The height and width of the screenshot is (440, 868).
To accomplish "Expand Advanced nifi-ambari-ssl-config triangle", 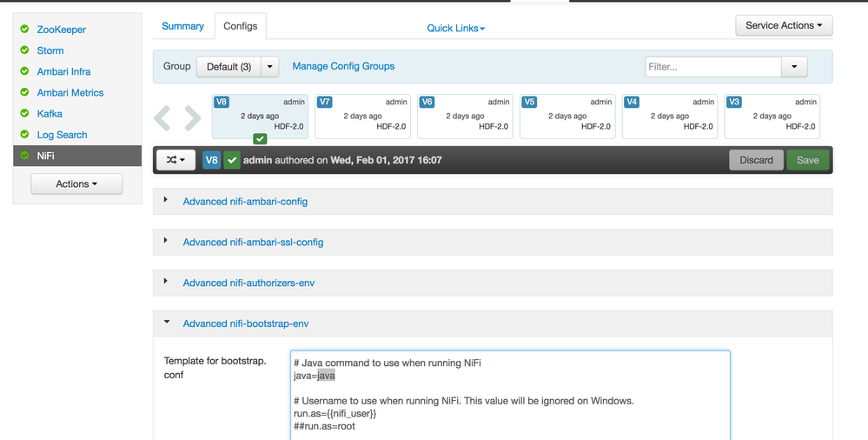I will [x=165, y=240].
